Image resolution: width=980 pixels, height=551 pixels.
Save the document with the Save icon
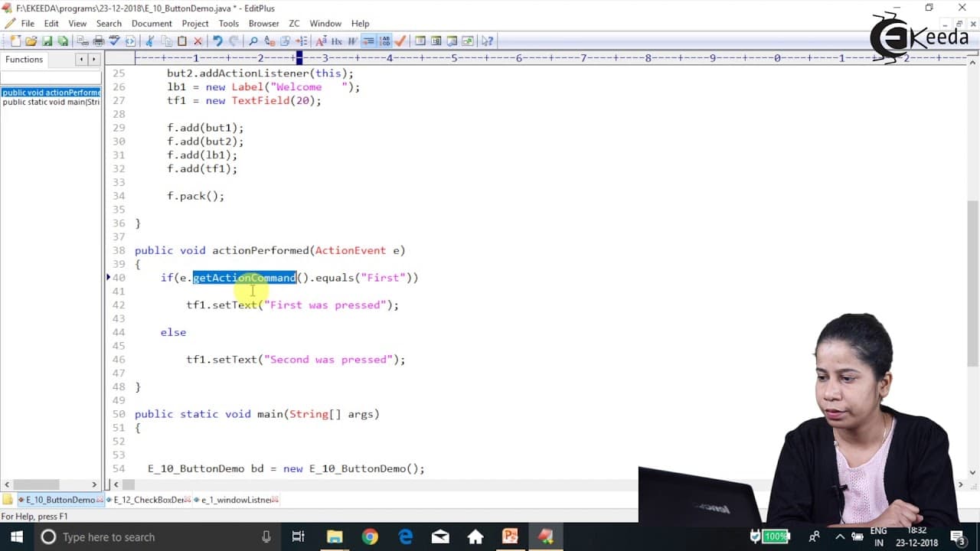(47, 41)
